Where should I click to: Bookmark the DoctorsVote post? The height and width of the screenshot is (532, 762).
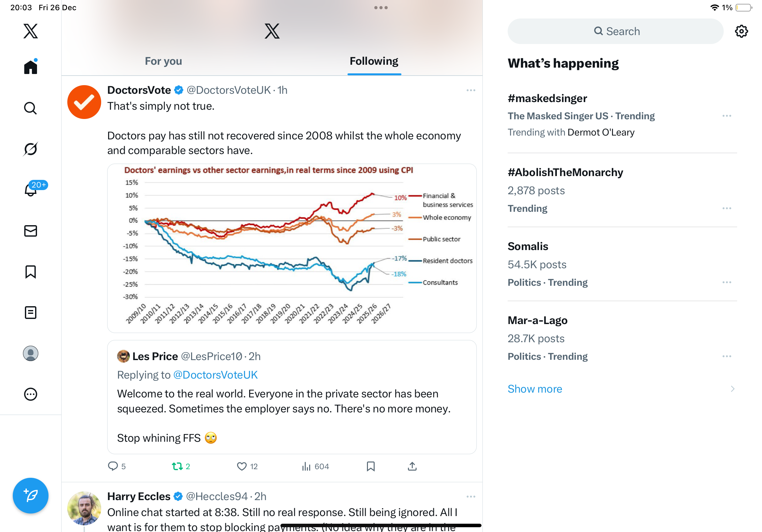coord(370,466)
